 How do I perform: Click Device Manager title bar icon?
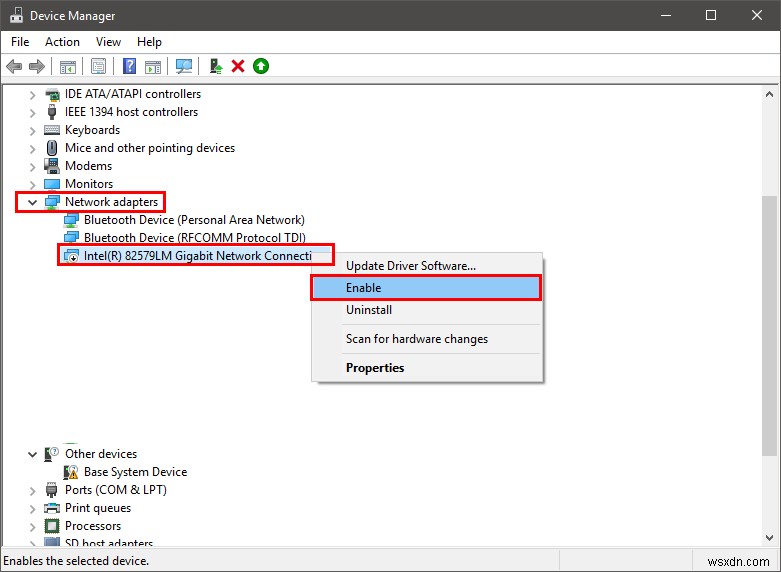pyautogui.click(x=16, y=15)
